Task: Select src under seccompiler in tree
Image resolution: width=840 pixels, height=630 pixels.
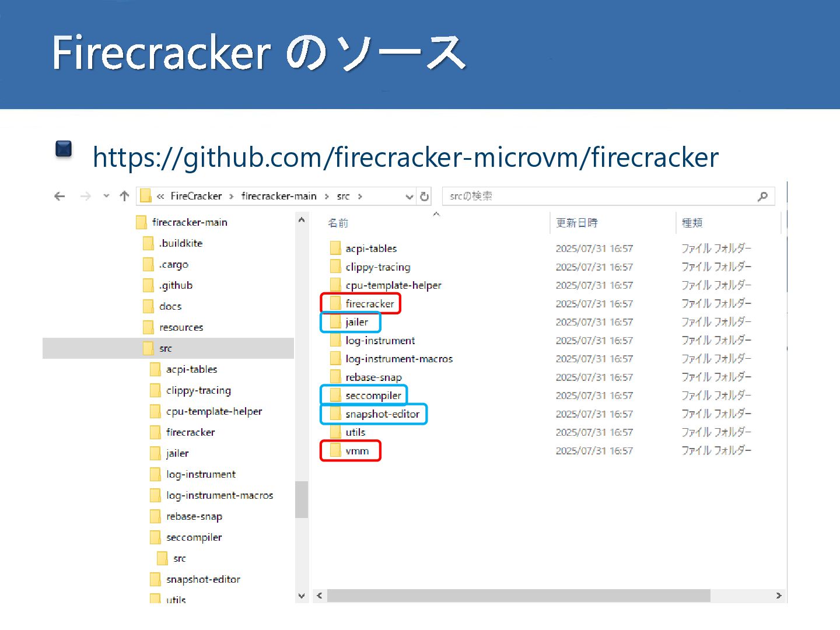Action: coord(180,558)
